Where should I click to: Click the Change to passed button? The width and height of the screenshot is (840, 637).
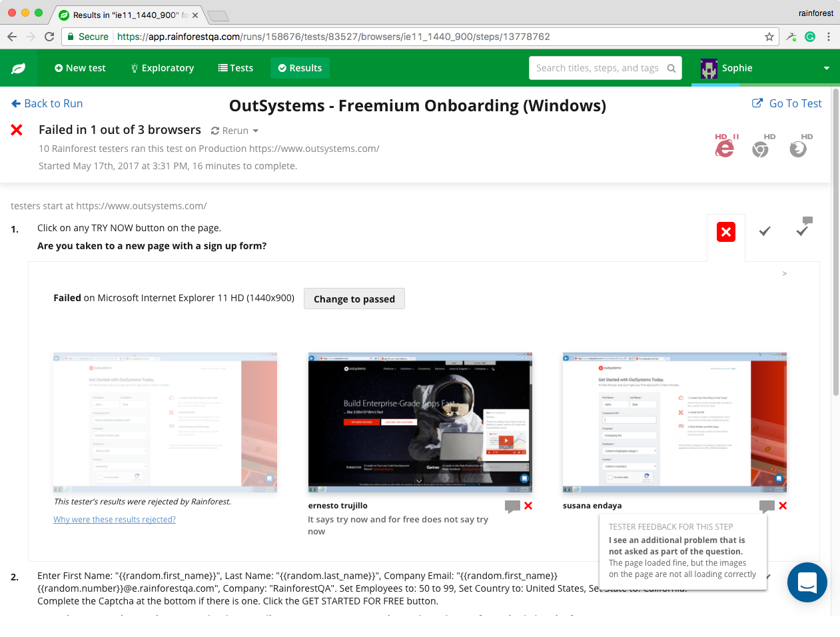tap(354, 299)
